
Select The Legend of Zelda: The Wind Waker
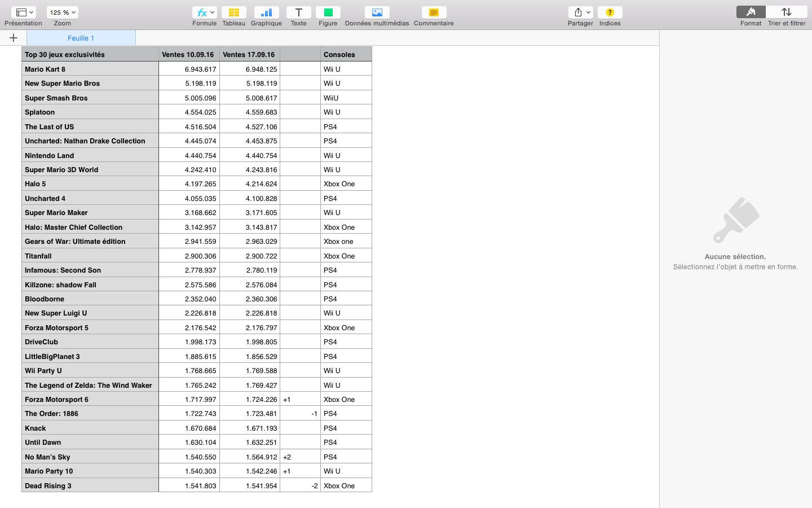click(x=90, y=385)
